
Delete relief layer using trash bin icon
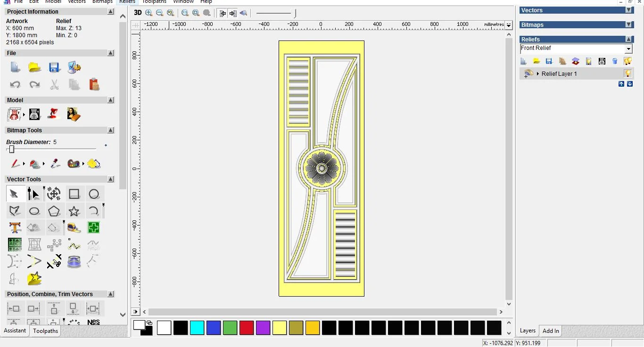pos(614,61)
